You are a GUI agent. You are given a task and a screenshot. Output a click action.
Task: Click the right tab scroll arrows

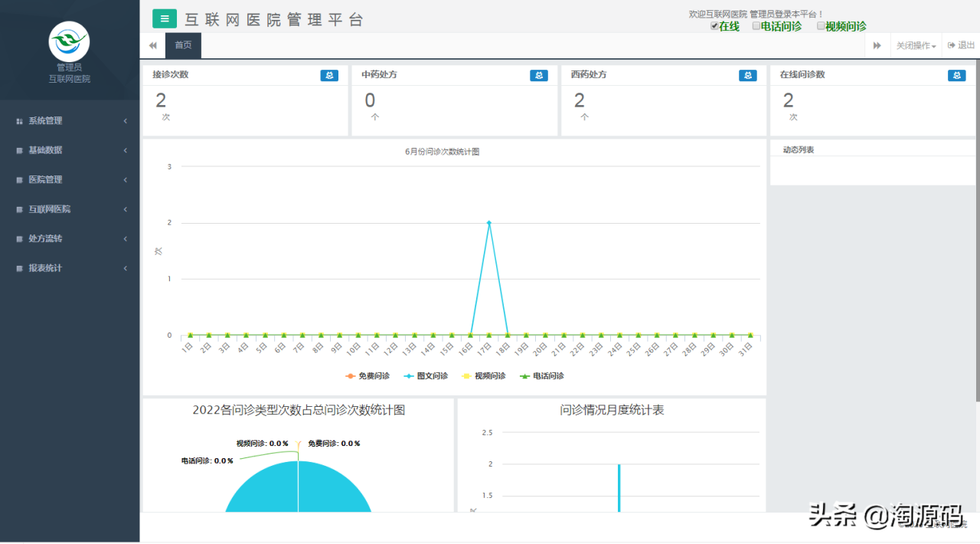(877, 45)
